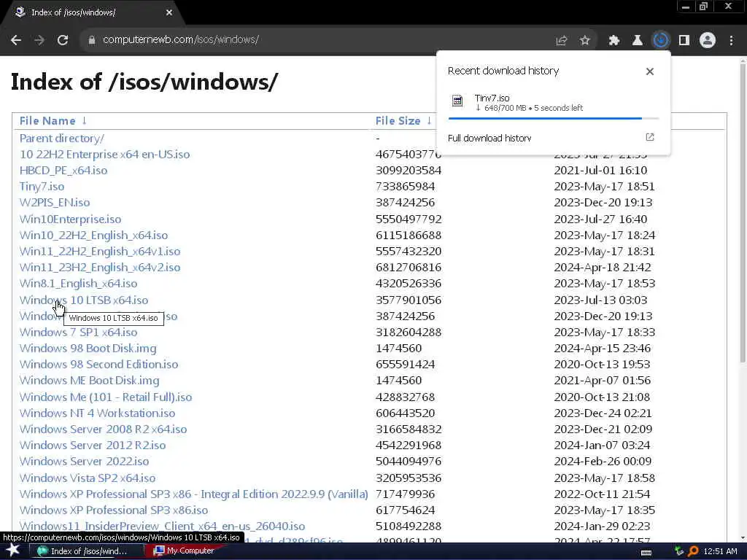Open the side panel icon

click(684, 41)
